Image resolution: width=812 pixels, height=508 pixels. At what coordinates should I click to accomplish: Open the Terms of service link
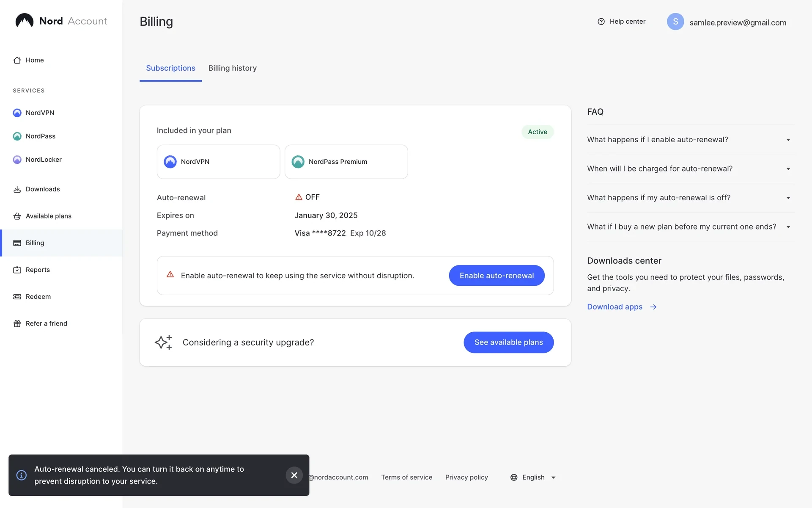click(407, 478)
